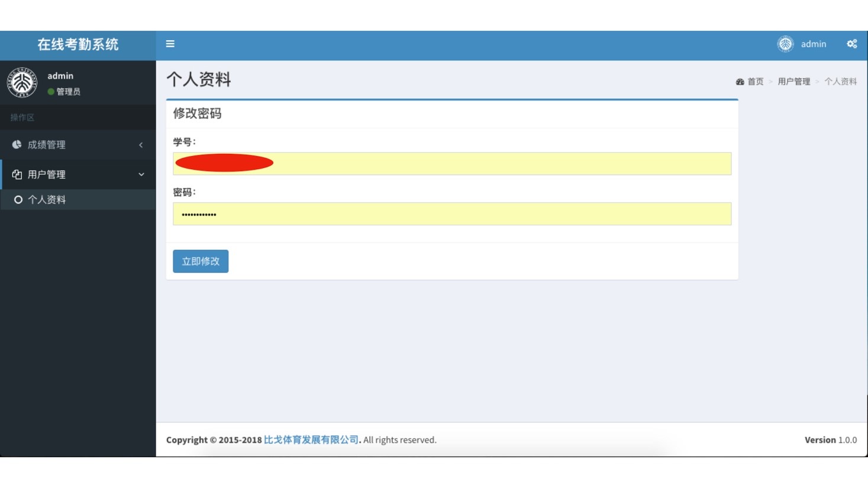Open the settings gears icon in header

click(851, 44)
